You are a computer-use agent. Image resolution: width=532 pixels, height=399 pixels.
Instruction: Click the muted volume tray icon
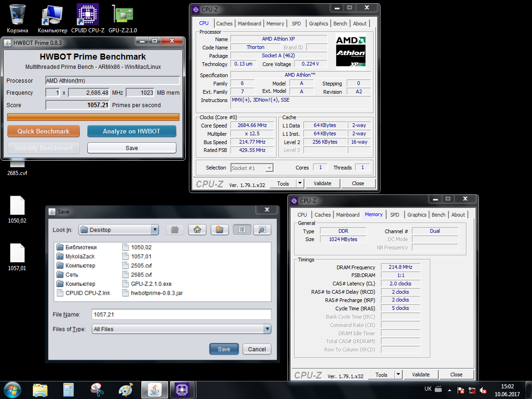[483, 391]
